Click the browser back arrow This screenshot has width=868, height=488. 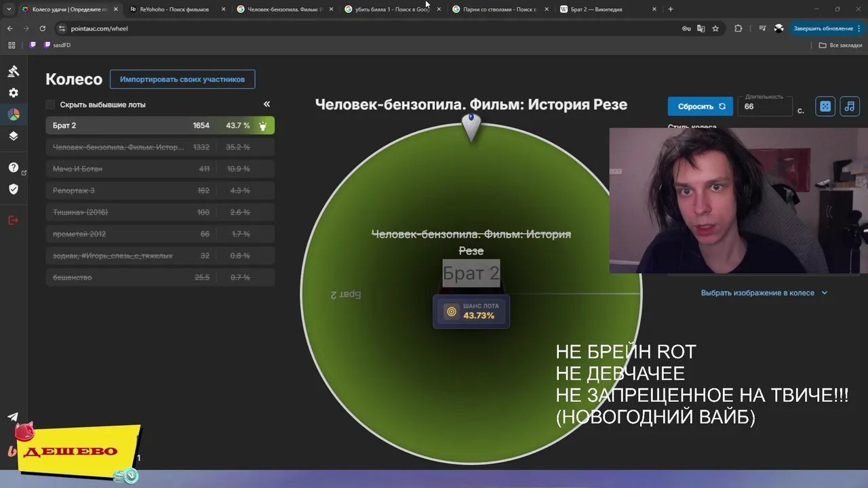[9, 28]
